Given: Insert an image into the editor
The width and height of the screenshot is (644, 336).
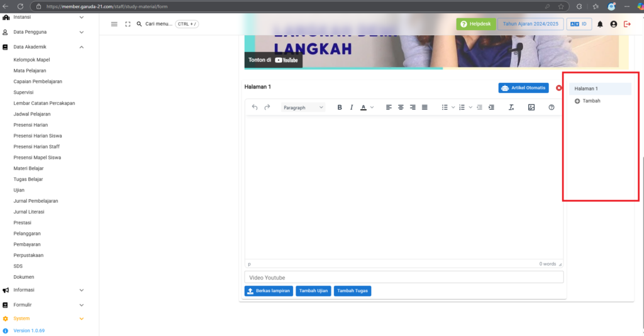Looking at the screenshot, I should [531, 107].
